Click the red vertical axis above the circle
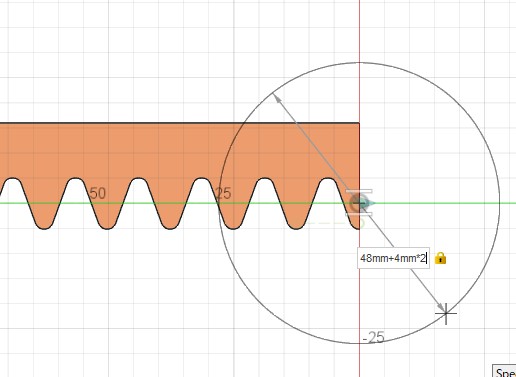Viewport: 516px width, 377px height. point(359,31)
